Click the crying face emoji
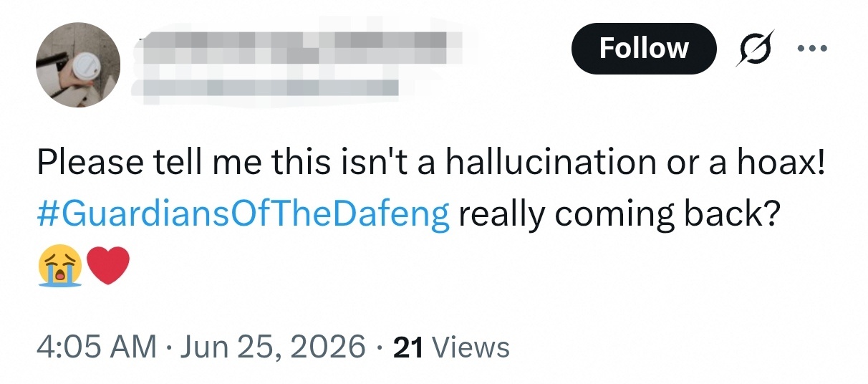Viewport: 868px width, 384px height. 59,266
